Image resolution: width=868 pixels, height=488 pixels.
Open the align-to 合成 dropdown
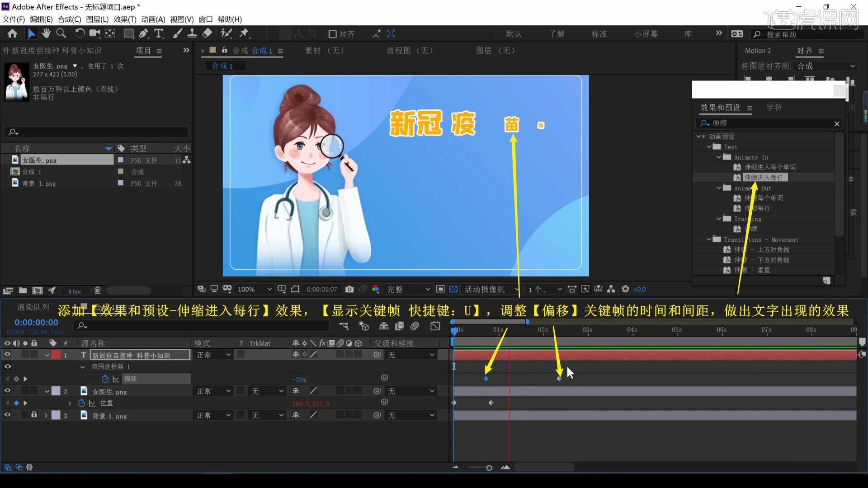click(826, 66)
